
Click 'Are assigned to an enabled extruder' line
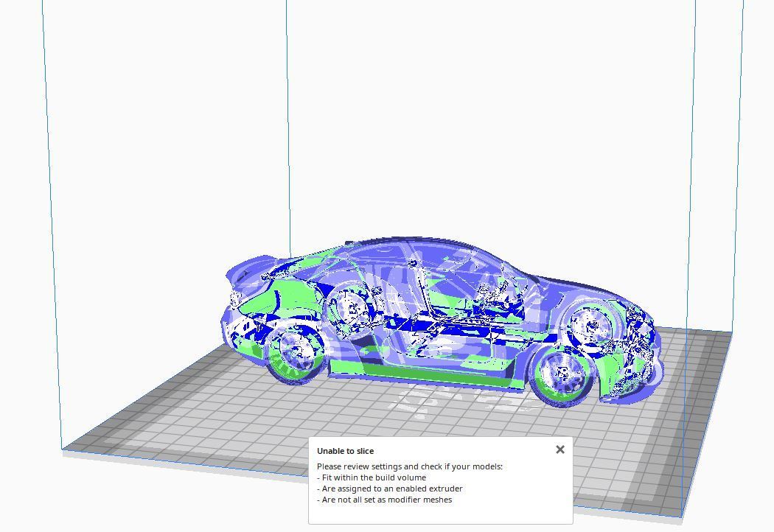[389, 489]
